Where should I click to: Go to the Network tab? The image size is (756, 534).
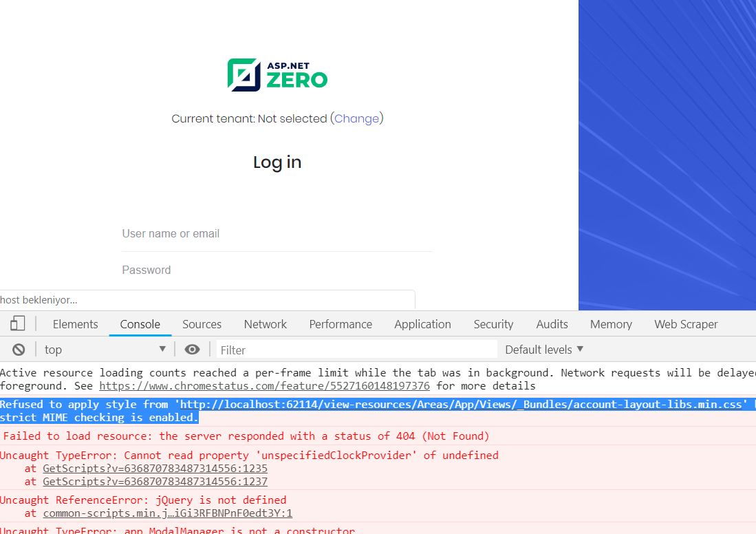tap(265, 324)
